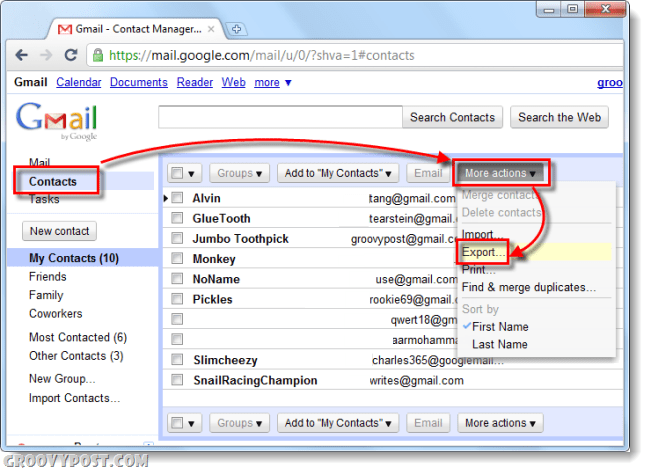Click New Group... in sidebar
The width and height of the screenshot is (650, 472).
point(62,379)
